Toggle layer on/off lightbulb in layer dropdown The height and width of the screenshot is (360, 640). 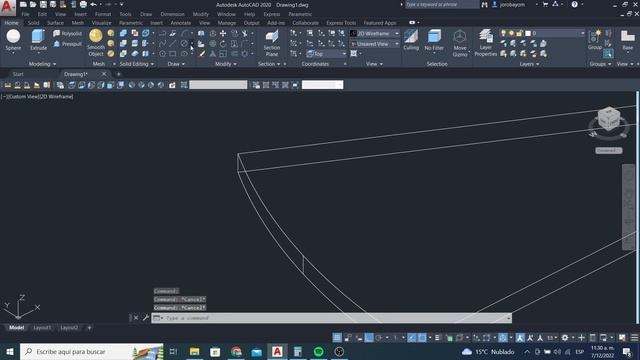click(x=504, y=33)
